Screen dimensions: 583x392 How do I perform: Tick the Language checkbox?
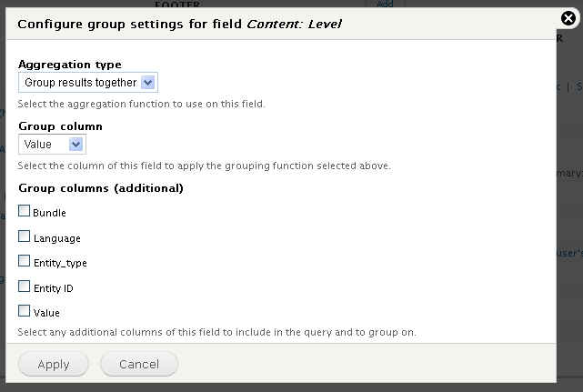pyautogui.click(x=25, y=236)
